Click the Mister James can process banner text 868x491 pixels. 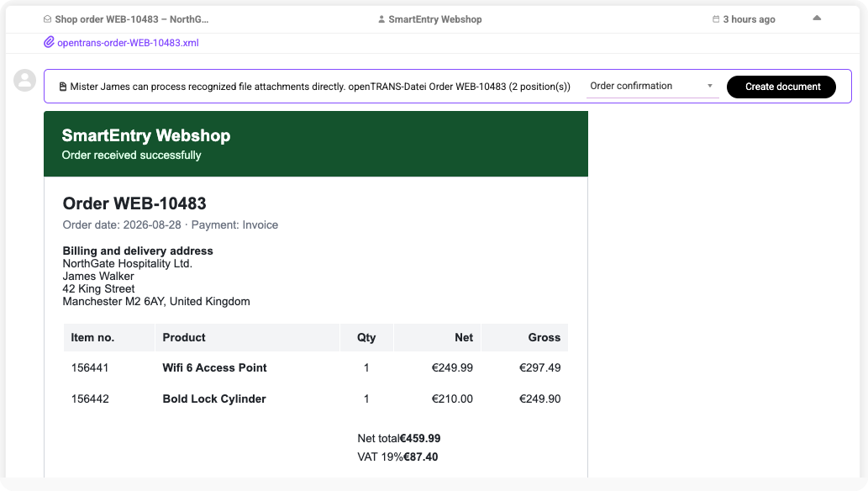[320, 87]
